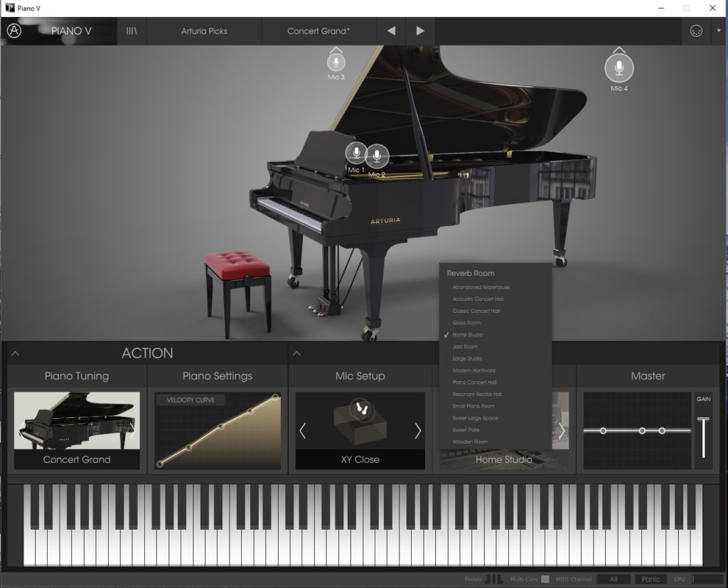Choose Resonant Recital Hall reverb room
Viewport: 728px width, 588px height.
477,395
